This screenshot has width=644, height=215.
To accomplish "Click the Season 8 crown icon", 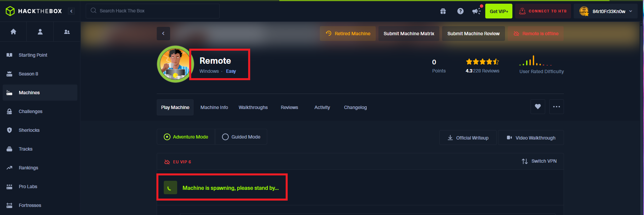I will pyautogui.click(x=9, y=74).
